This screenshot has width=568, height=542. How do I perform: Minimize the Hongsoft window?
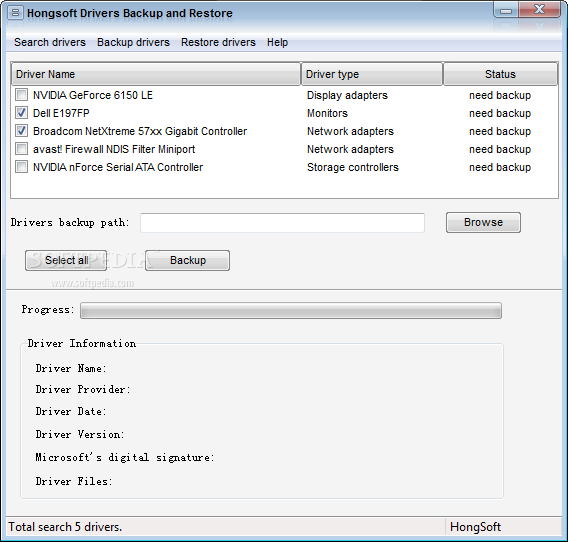click(506, 10)
